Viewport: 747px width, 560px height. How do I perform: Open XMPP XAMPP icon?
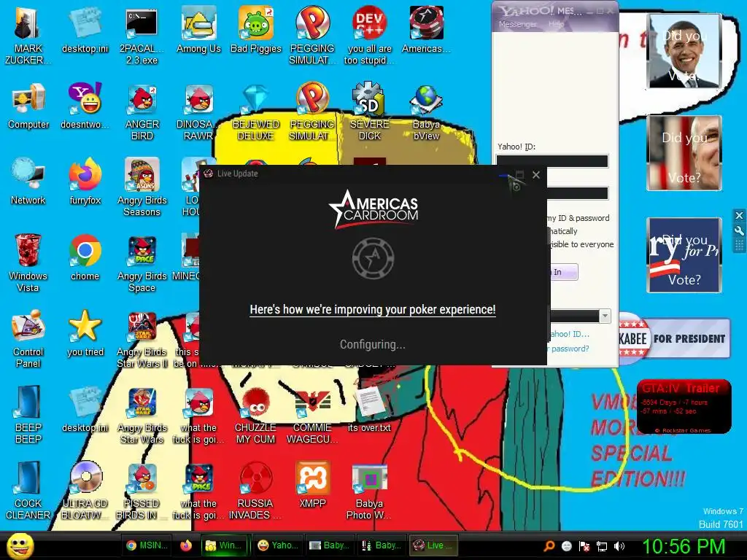point(312,485)
